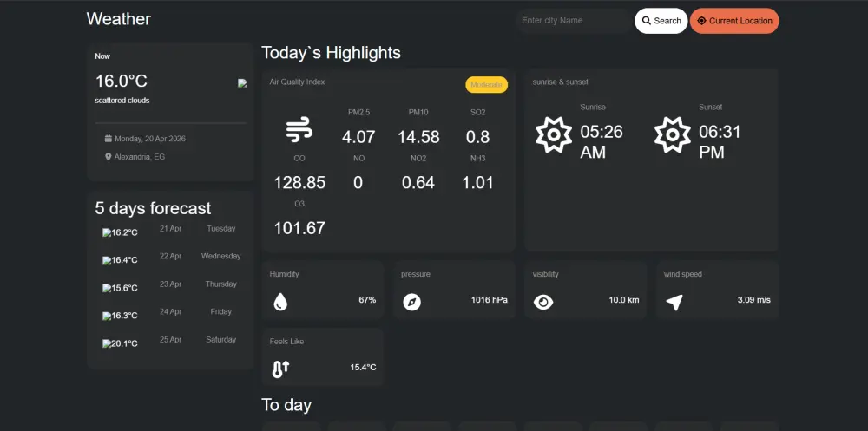Click the SO2 value 0.8
This screenshot has height=431, width=868.
[477, 137]
